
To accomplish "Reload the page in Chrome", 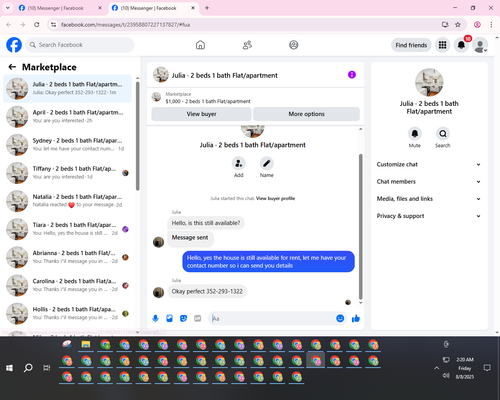I will (37, 25).
